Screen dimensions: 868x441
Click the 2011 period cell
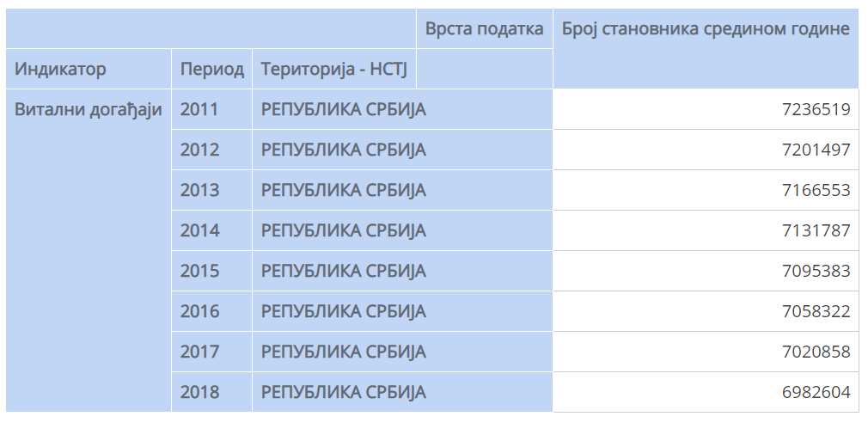point(199,109)
